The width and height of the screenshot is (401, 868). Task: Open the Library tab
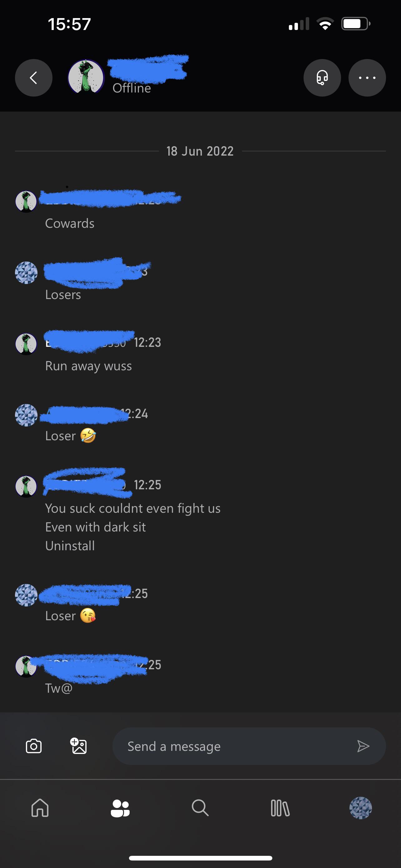tap(280, 808)
